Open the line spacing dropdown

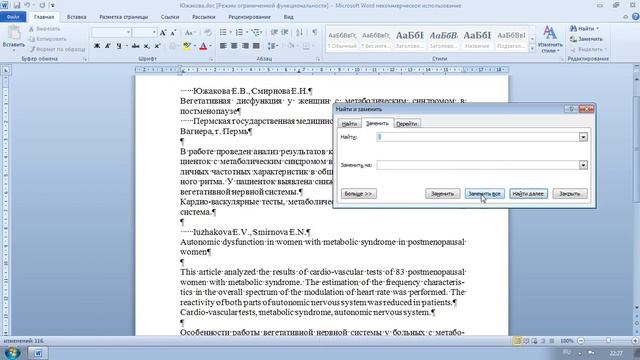coord(273,46)
